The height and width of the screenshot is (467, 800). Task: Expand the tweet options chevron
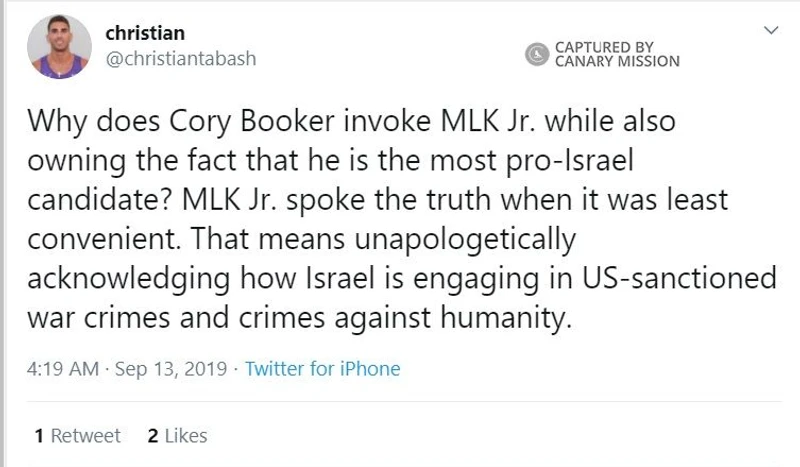[x=771, y=30]
